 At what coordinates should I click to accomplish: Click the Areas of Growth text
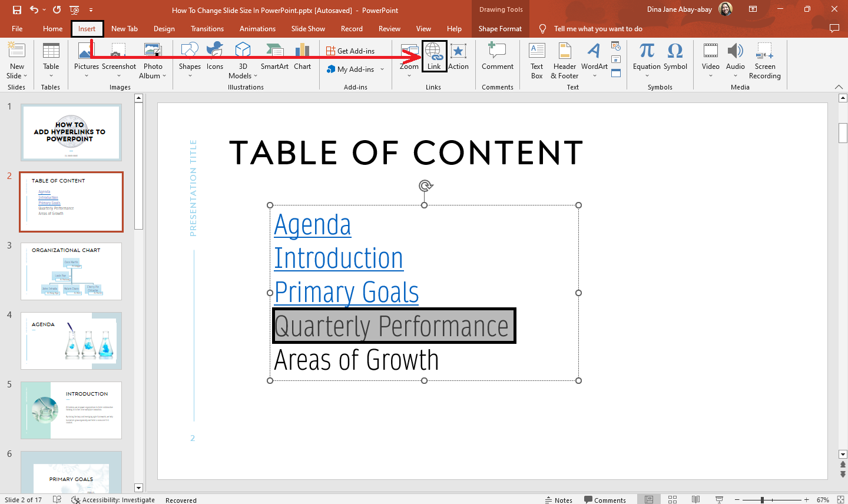(x=356, y=360)
